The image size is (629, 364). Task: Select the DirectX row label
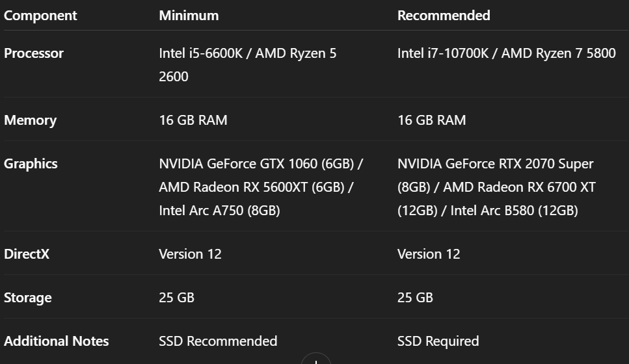(27, 254)
